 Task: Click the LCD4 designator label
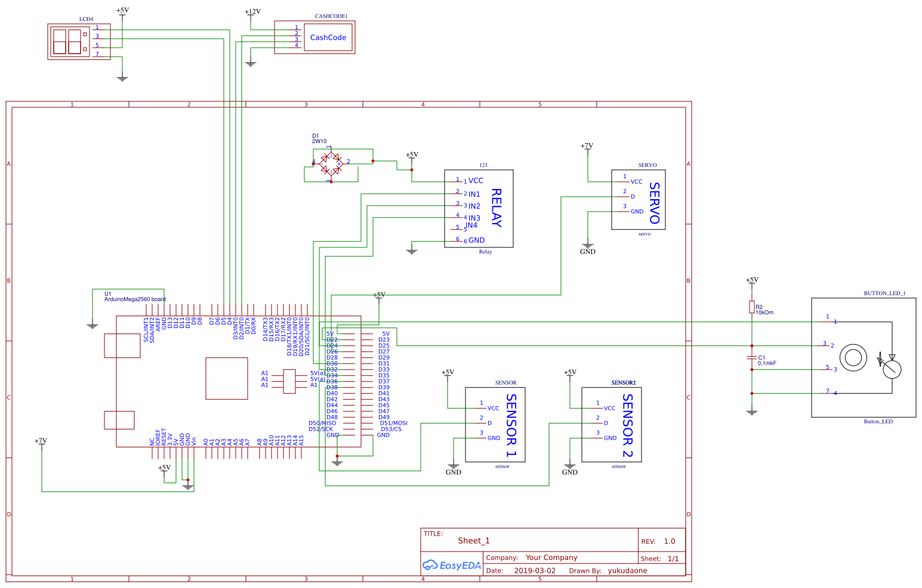[86, 19]
